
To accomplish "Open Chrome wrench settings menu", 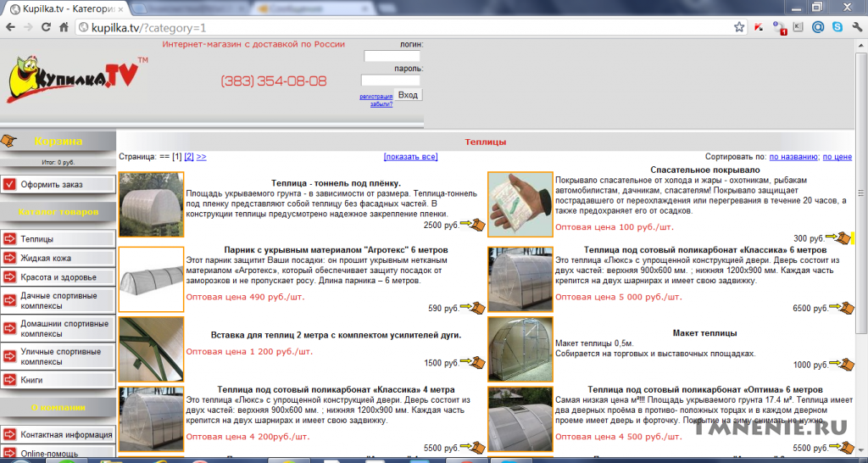I will point(857,26).
